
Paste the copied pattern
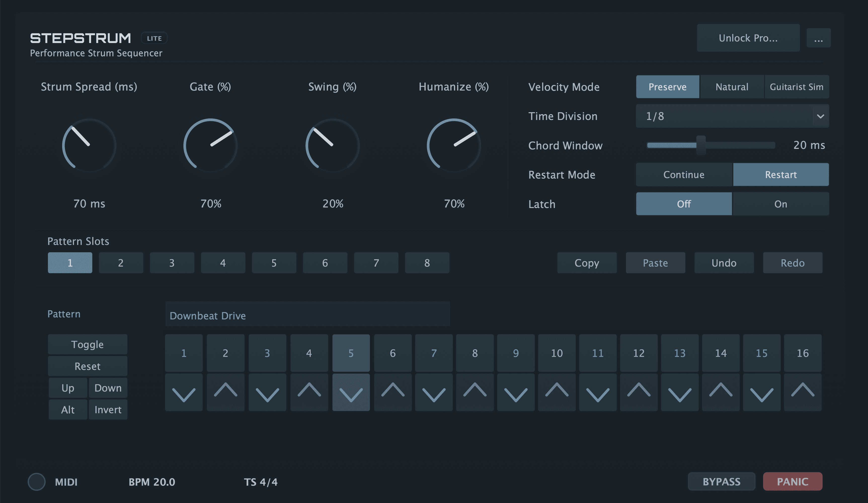coord(655,263)
